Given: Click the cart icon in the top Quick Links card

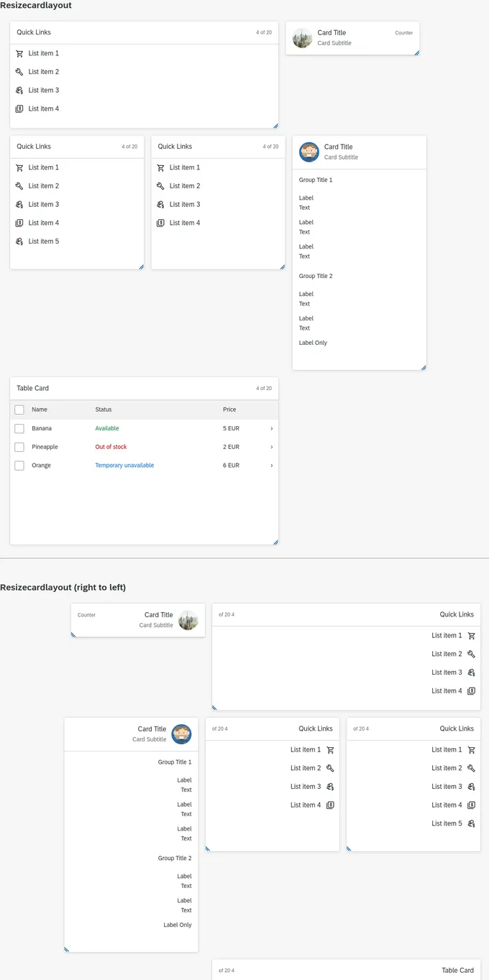Looking at the screenshot, I should click(x=19, y=53).
